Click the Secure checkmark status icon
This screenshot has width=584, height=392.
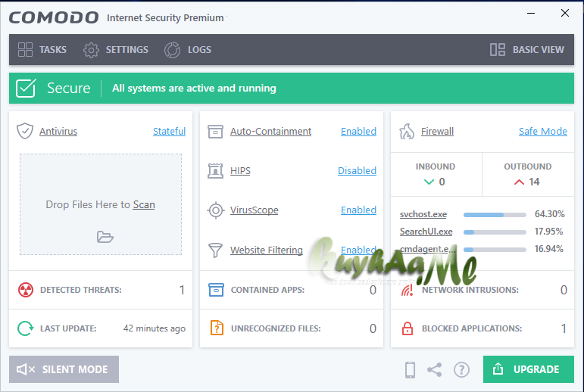(x=26, y=89)
